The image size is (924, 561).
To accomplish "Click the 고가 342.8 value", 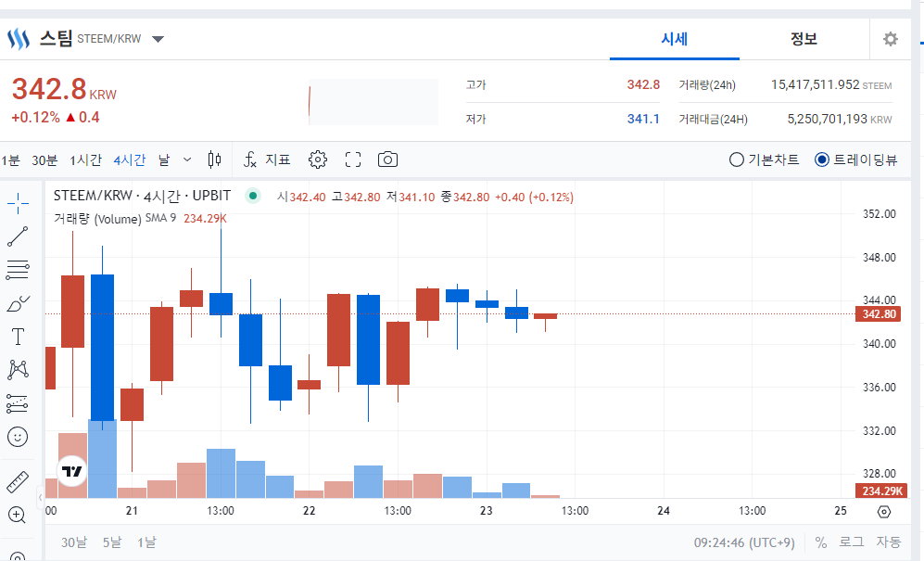I will pyautogui.click(x=643, y=84).
